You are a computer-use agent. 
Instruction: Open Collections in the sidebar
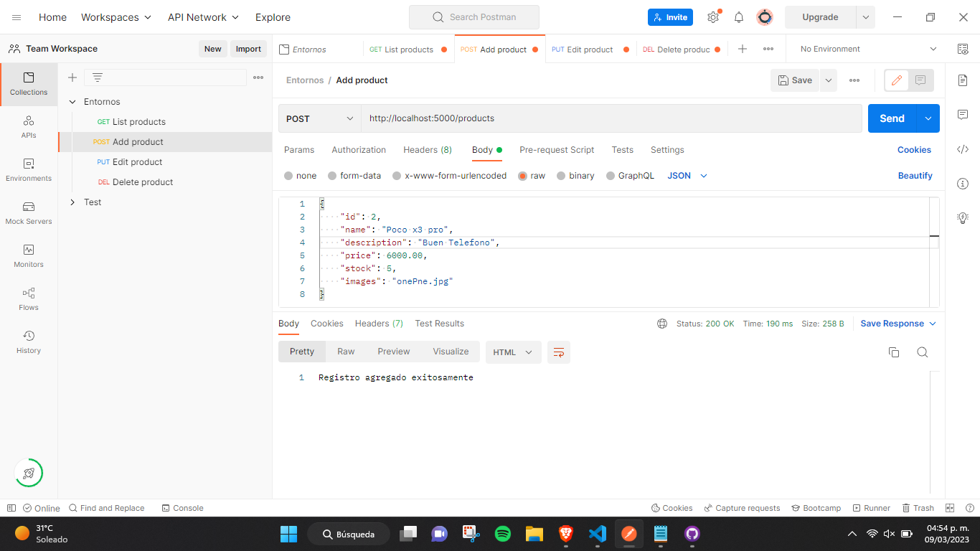pos(29,84)
